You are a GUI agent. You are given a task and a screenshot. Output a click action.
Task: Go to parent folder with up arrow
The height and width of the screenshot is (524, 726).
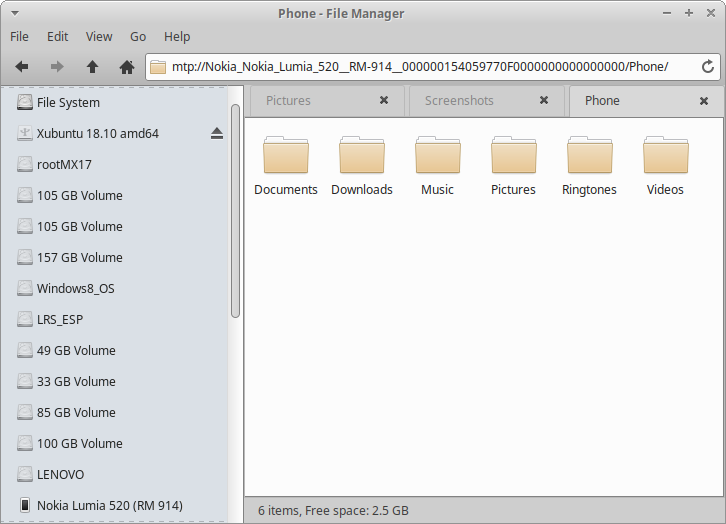(93, 67)
